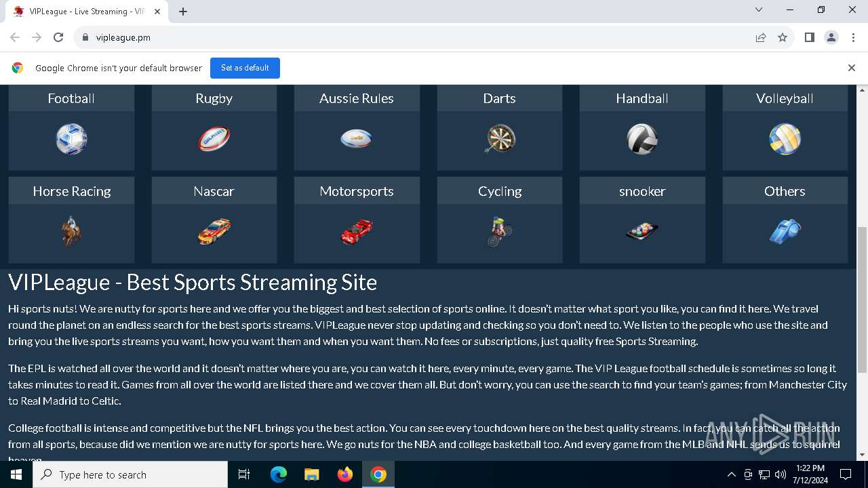Viewport: 868px width, 488px height.
Task: Open the Others whistle icon
Action: point(785,232)
